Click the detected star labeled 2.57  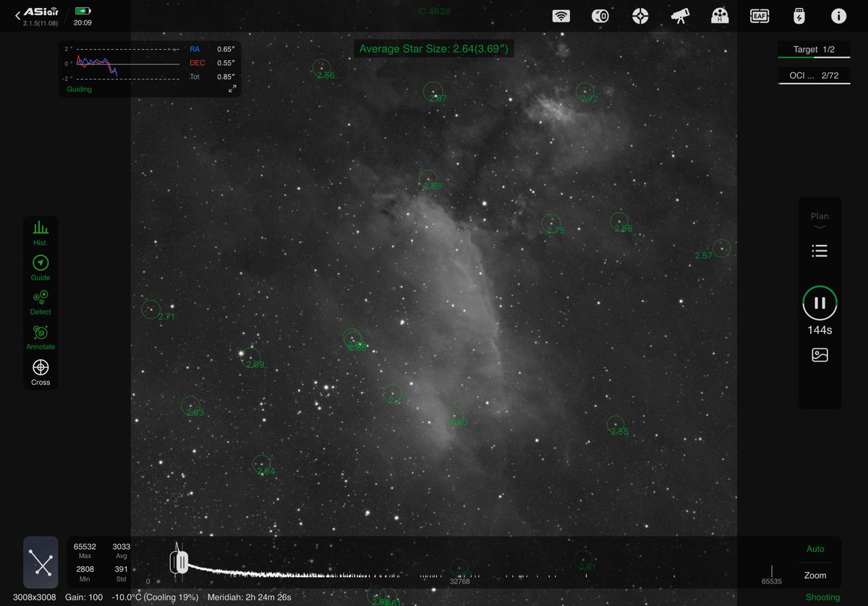click(x=721, y=248)
